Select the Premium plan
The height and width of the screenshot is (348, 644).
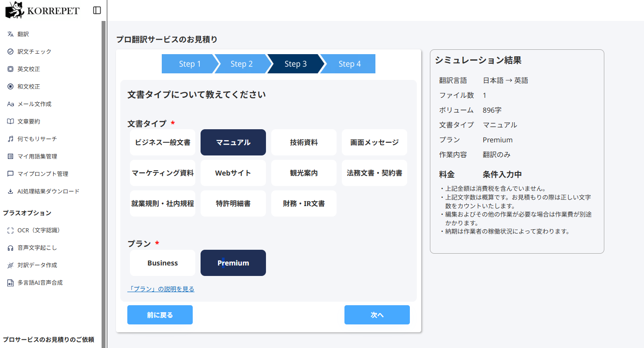pyautogui.click(x=233, y=263)
